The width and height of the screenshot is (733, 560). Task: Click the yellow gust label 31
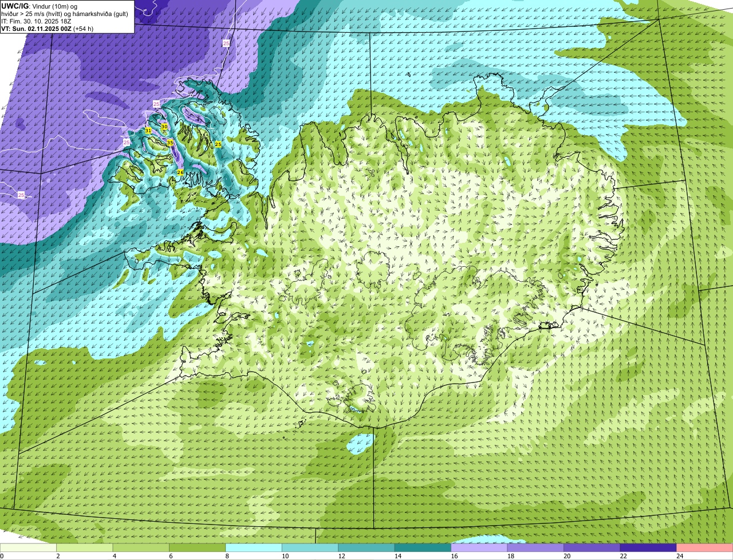(148, 131)
